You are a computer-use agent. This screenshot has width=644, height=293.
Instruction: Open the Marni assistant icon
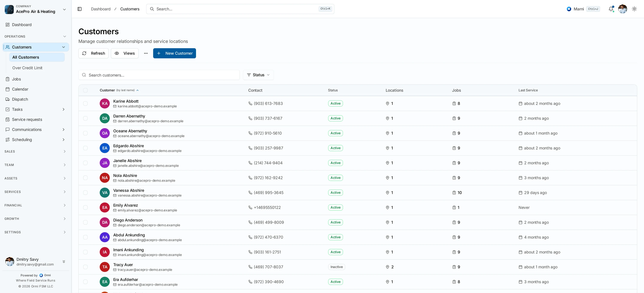[569, 9]
